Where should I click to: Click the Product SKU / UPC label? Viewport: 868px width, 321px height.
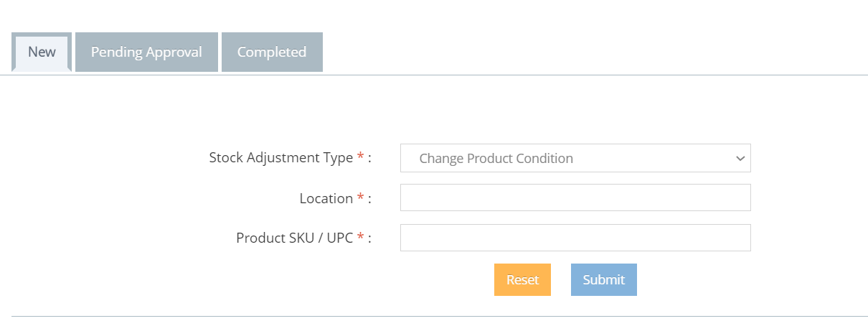(295, 238)
